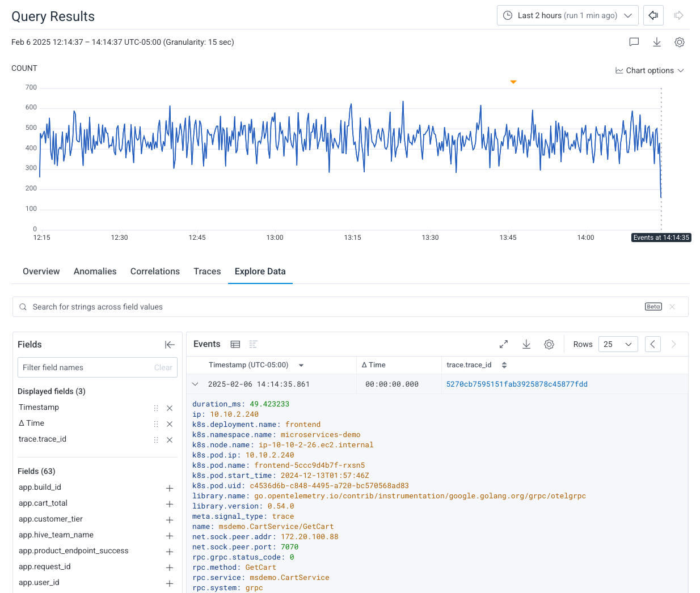The width and height of the screenshot is (700, 593).
Task: Remove Timestamp from displayed fields
Action: 169,408
